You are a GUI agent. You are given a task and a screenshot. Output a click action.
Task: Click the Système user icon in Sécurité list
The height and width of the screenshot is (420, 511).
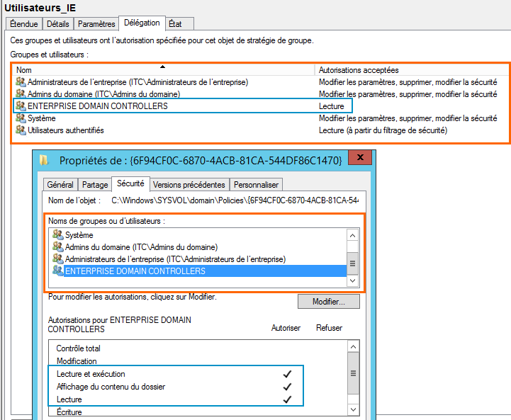(x=58, y=234)
